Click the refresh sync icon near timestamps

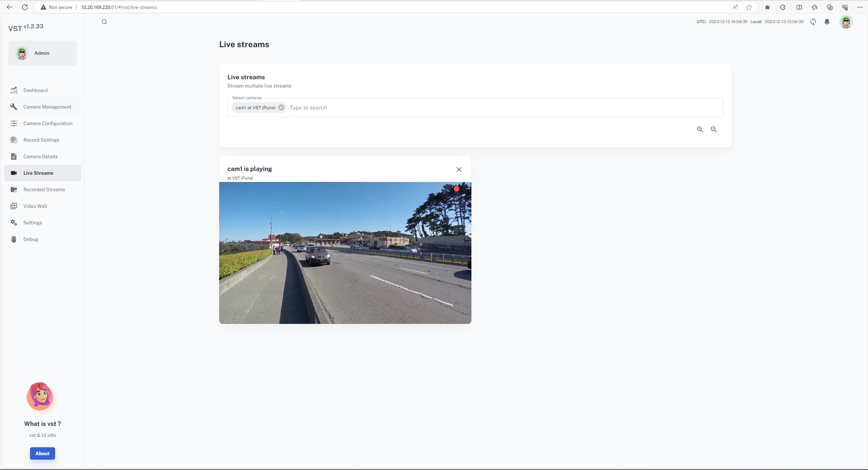click(813, 22)
